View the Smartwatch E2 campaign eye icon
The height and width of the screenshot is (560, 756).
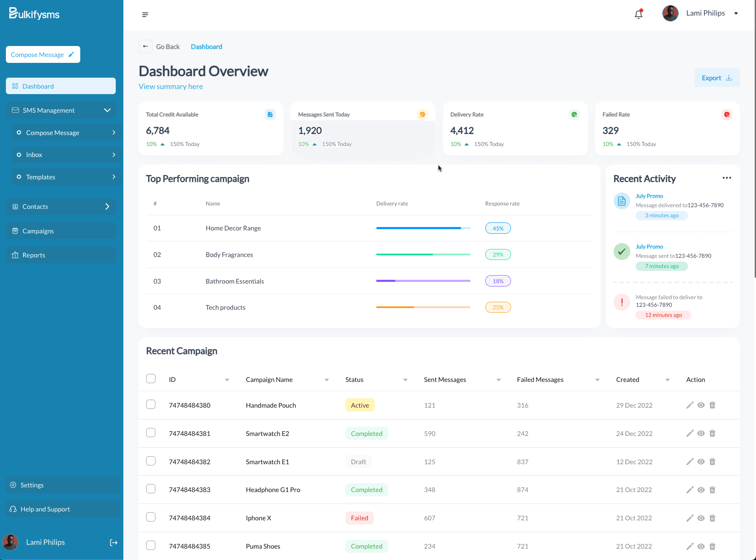701,433
